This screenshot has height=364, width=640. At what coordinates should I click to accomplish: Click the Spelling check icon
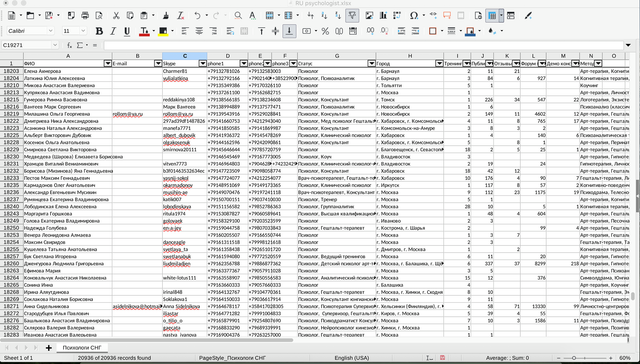tap(253, 16)
